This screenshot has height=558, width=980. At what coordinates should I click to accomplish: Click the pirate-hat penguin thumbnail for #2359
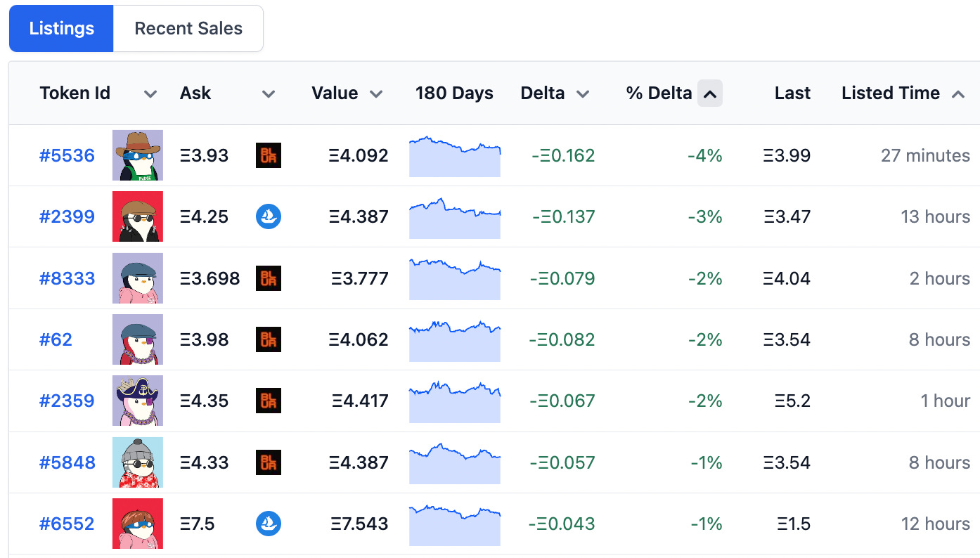(x=137, y=401)
